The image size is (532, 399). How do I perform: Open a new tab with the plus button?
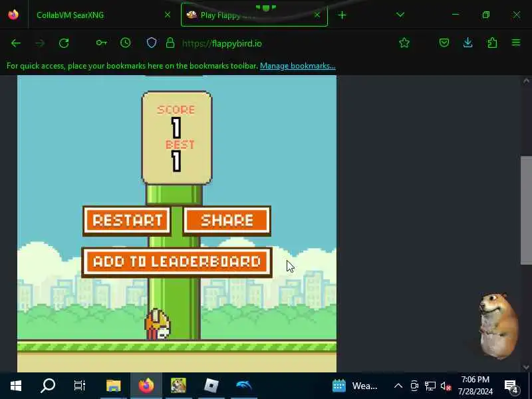342,15
